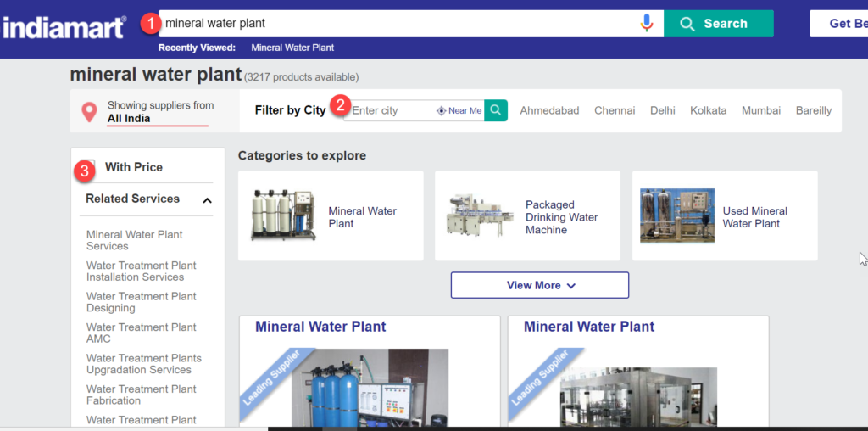Click the indiamart logo
The image size is (868, 431).
tap(63, 27)
